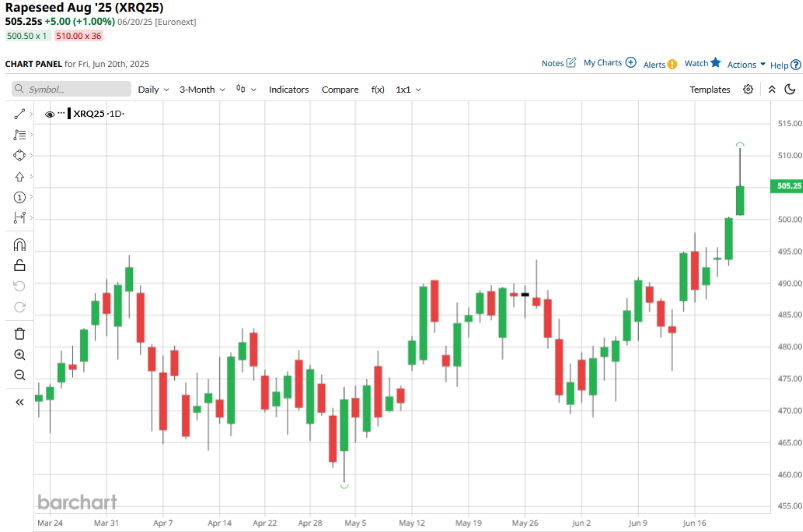Click the Symbol search field
This screenshot has width=803, height=532.
pos(71,90)
